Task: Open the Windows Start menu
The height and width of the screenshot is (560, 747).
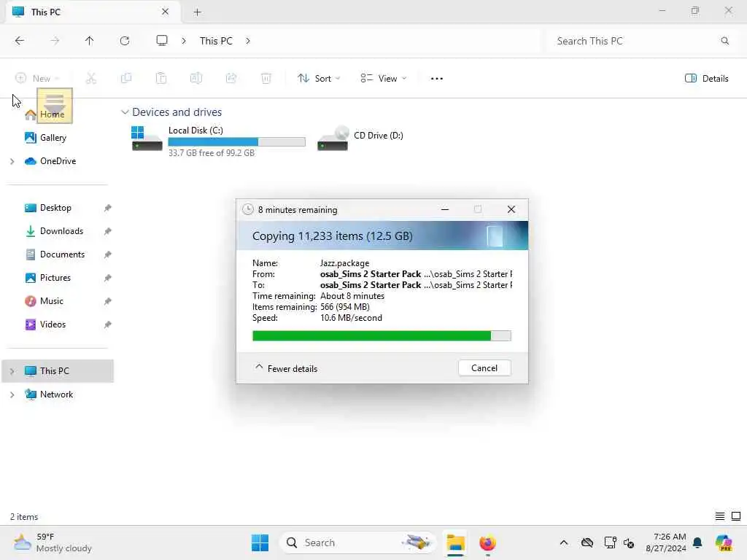Action: [260, 542]
